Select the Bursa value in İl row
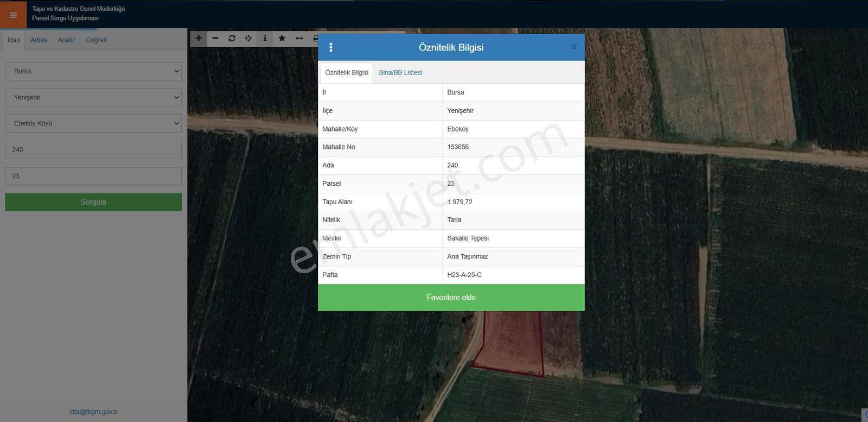The width and height of the screenshot is (868, 422). click(x=456, y=92)
